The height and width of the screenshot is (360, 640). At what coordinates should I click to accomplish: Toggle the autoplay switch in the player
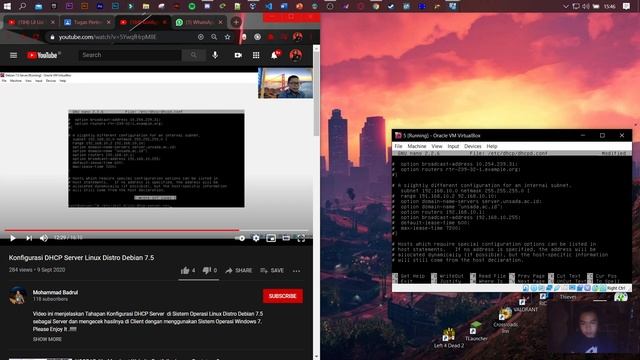pos(240,238)
